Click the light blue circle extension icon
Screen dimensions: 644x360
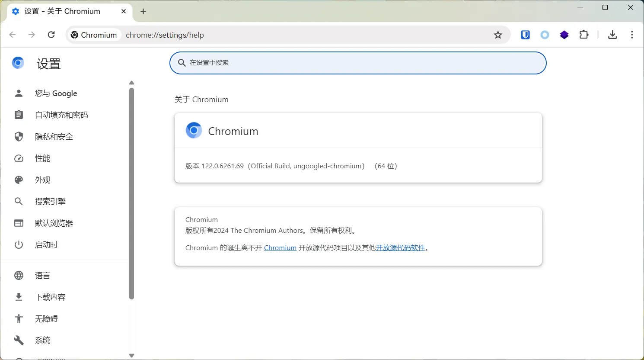[545, 35]
